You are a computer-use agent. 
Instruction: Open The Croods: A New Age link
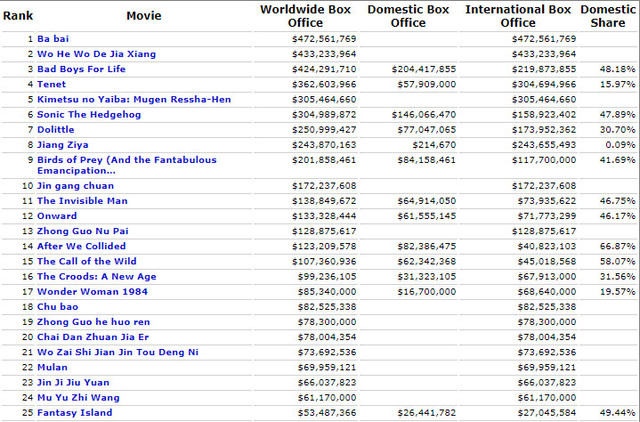[97, 276]
